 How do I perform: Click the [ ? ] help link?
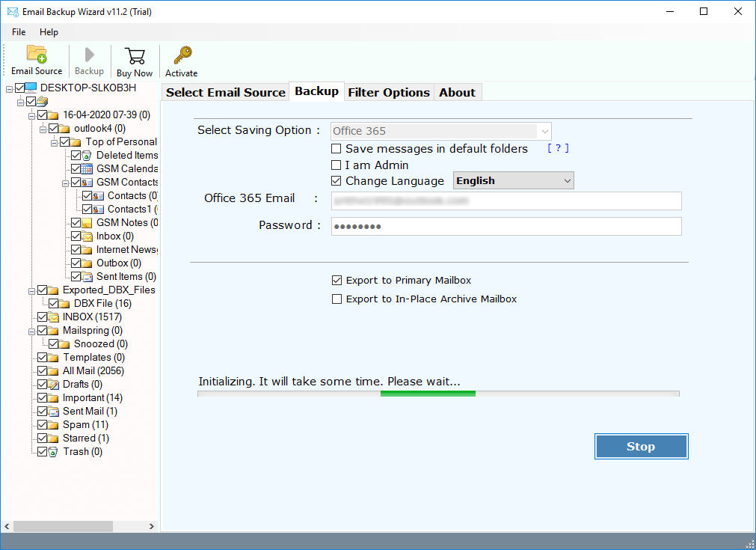558,148
